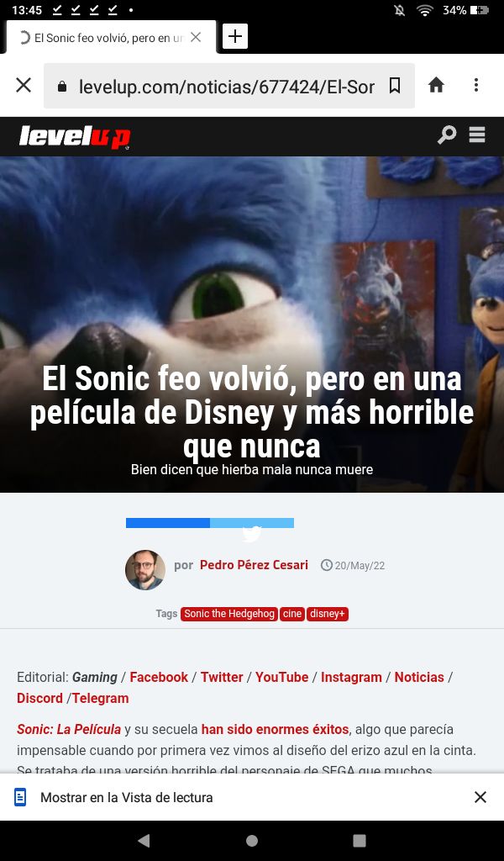Select Sonic the Hedgehog tag
The image size is (504, 861).
(x=229, y=614)
